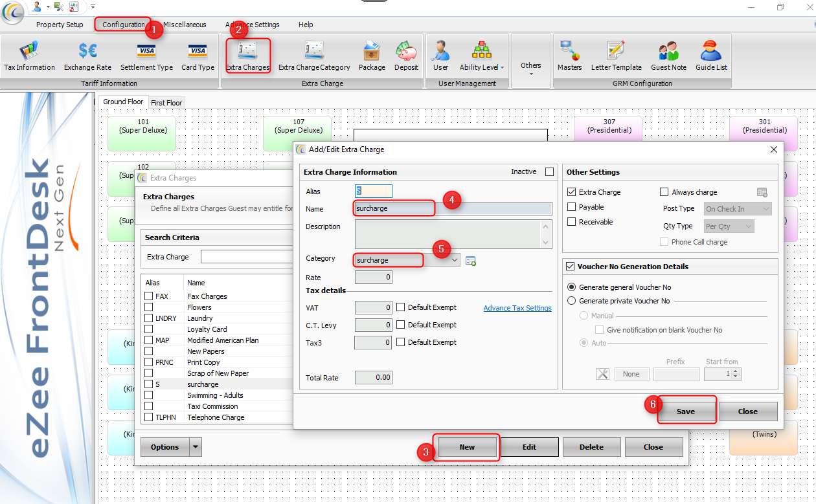Open the Property Setup tab
816x504 pixels.
[x=60, y=25]
